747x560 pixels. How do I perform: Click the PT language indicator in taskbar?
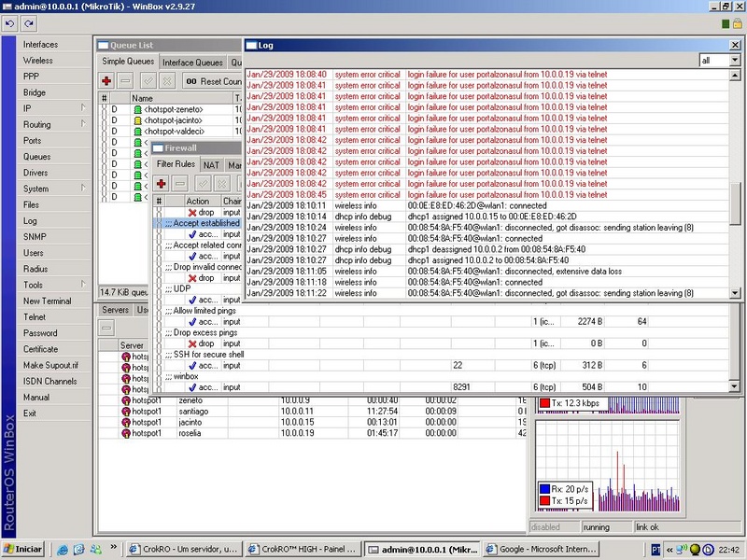(x=656, y=550)
